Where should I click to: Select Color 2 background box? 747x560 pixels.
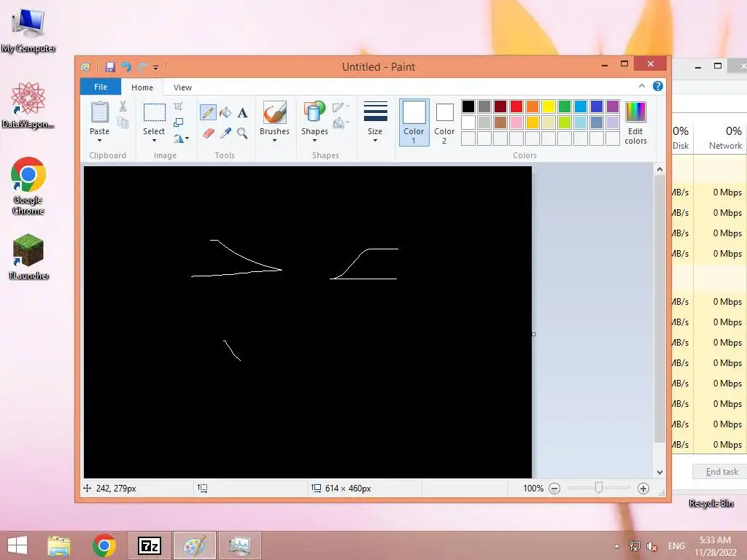click(444, 122)
